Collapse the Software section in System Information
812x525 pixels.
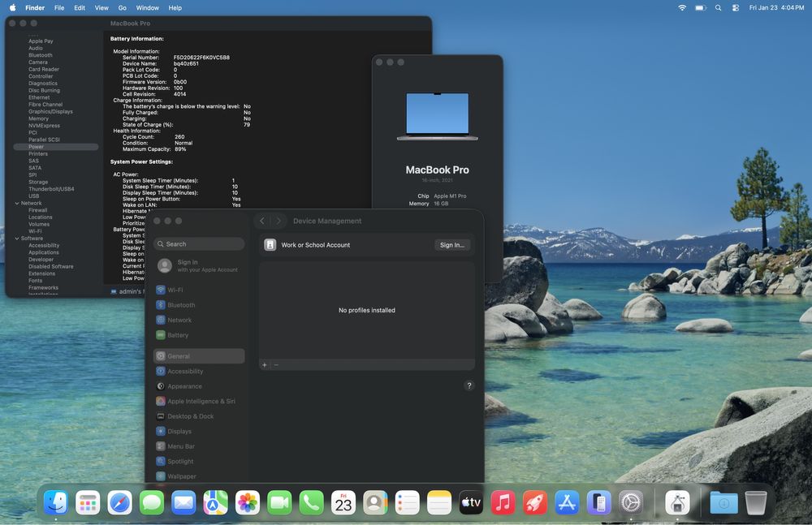pos(17,239)
